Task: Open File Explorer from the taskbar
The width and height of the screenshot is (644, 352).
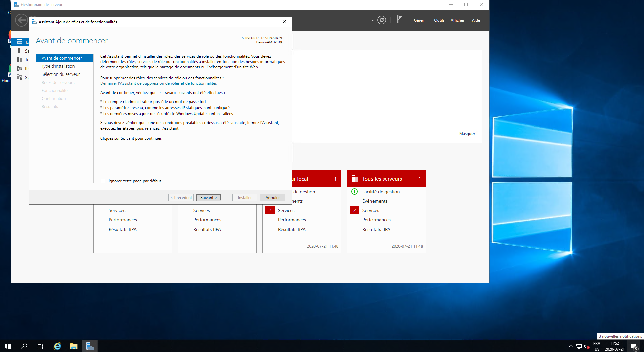Action: (x=73, y=346)
